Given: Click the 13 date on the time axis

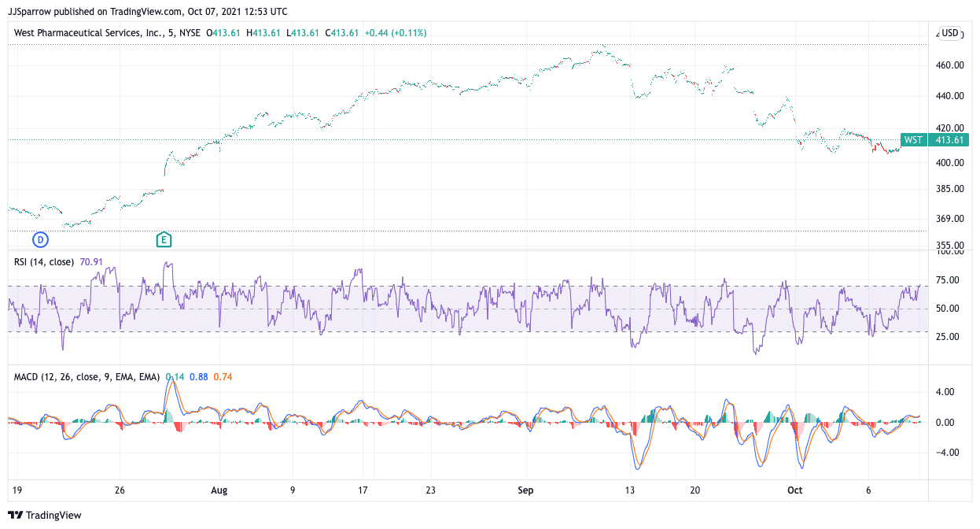Looking at the screenshot, I should click(x=629, y=490).
